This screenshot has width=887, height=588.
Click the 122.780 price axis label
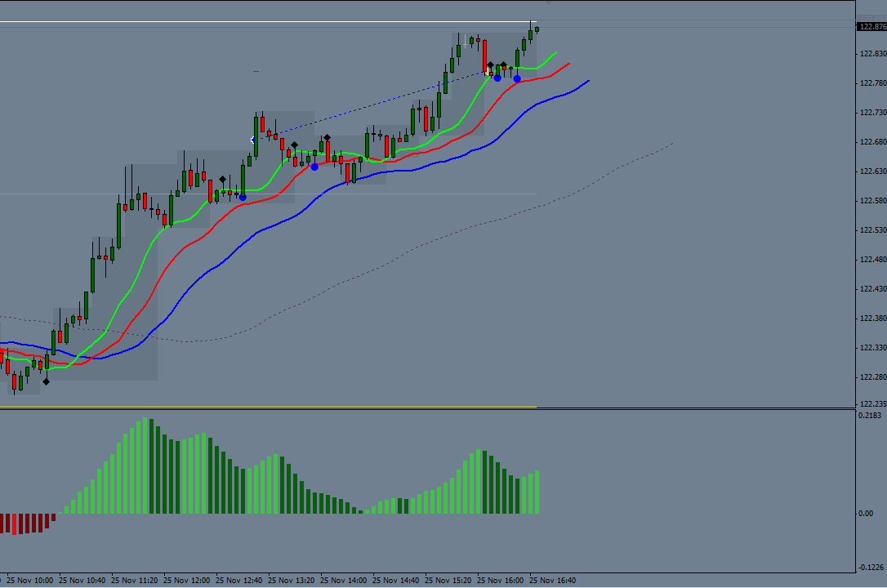coord(873,83)
